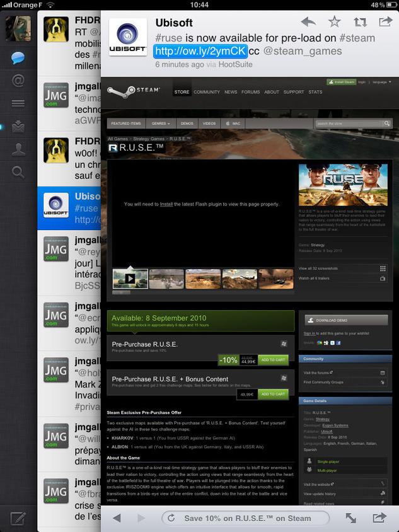Open the Forums tab on Steam
This screenshot has width=399, height=532.
pyautogui.click(x=250, y=92)
